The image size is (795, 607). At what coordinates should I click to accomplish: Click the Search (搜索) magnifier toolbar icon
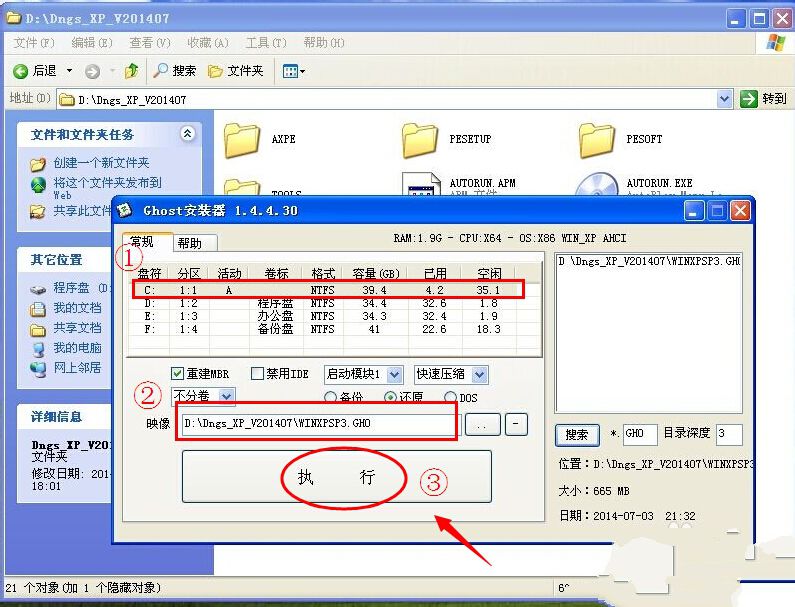(161, 71)
